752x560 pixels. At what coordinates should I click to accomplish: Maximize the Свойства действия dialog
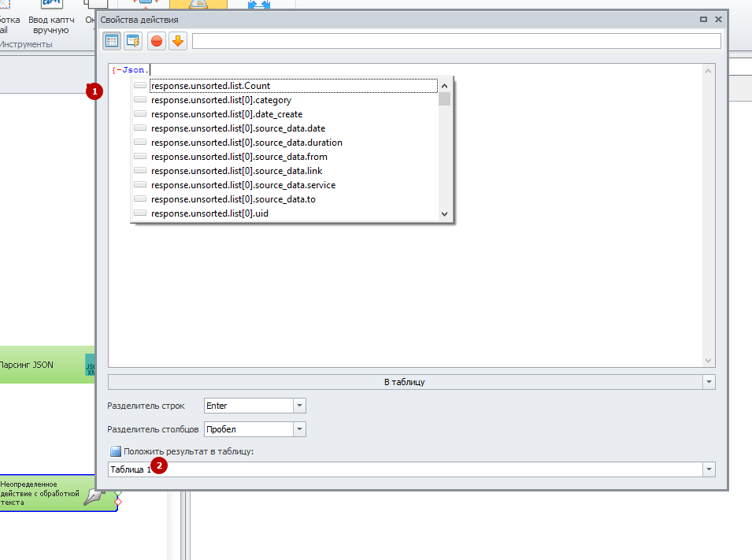(x=703, y=19)
